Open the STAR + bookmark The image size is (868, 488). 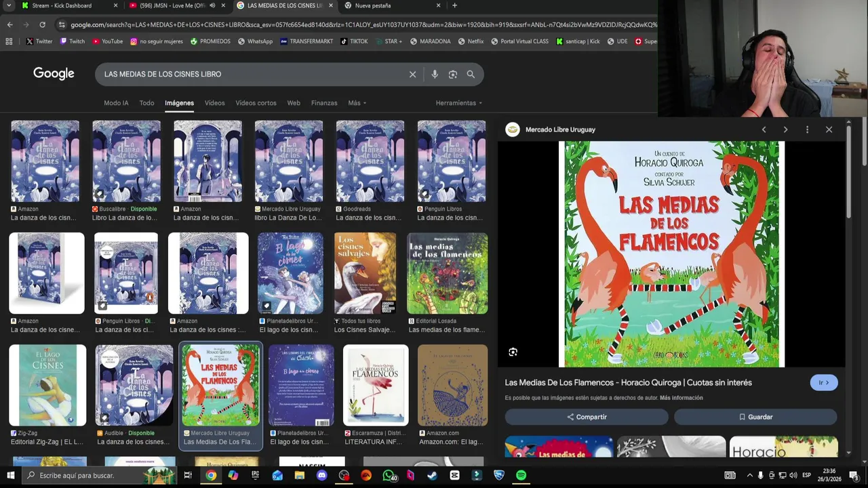389,41
